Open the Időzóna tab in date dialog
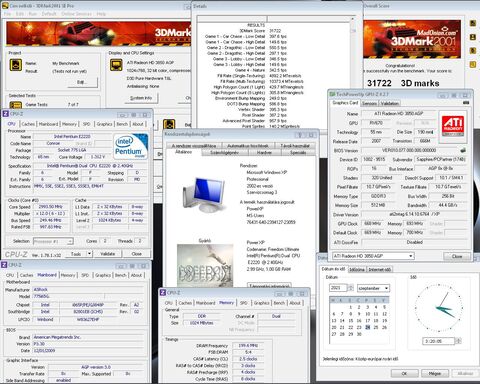This screenshot has height=384, width=480. [x=356, y=269]
